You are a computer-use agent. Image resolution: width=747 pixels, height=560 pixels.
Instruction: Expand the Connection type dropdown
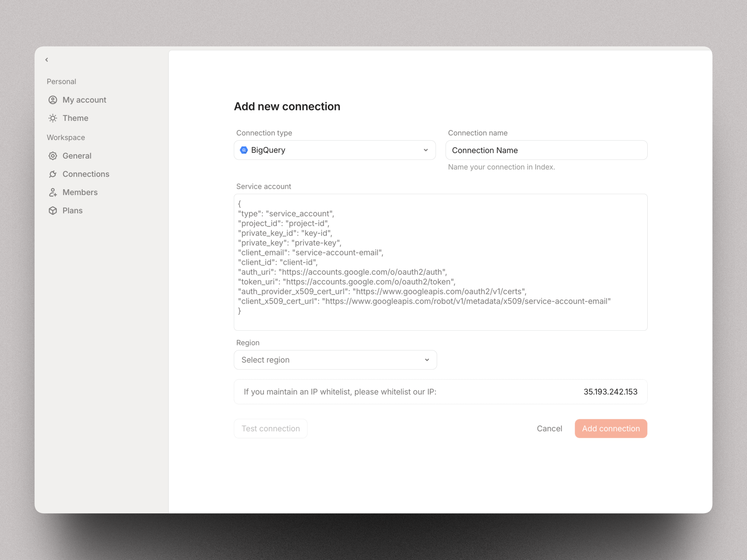(x=334, y=150)
